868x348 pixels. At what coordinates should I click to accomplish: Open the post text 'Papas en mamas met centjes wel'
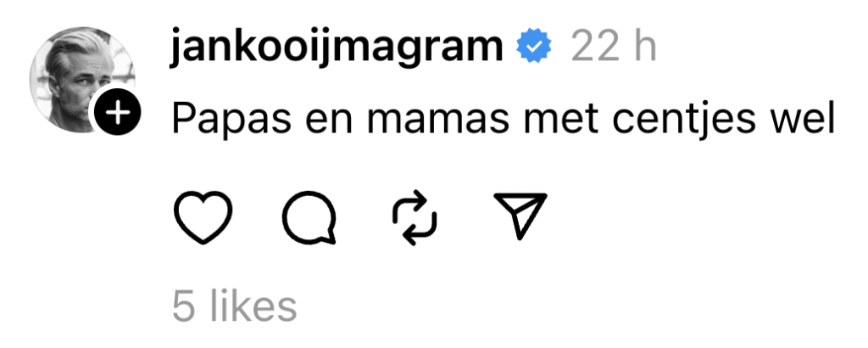point(504,119)
